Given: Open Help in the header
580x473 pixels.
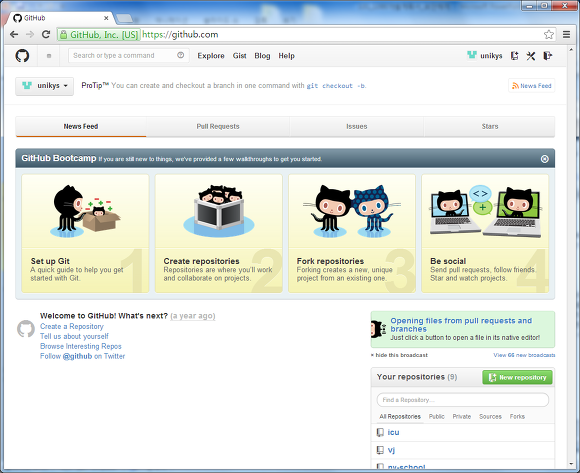Looking at the screenshot, I should pyautogui.click(x=286, y=56).
